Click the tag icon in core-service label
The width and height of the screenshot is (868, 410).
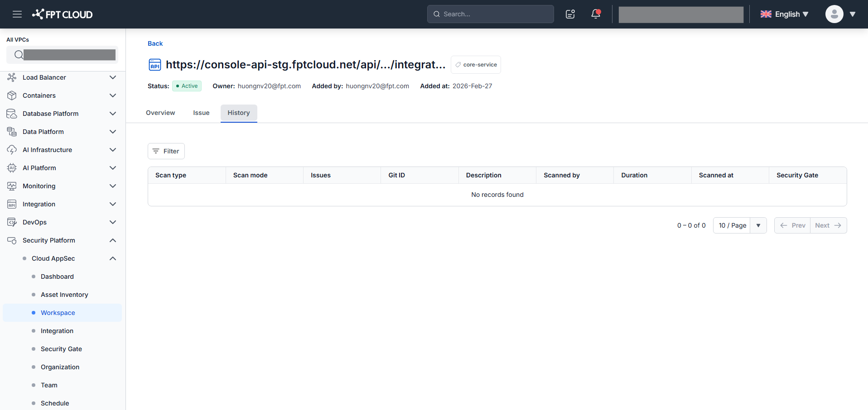click(x=458, y=65)
